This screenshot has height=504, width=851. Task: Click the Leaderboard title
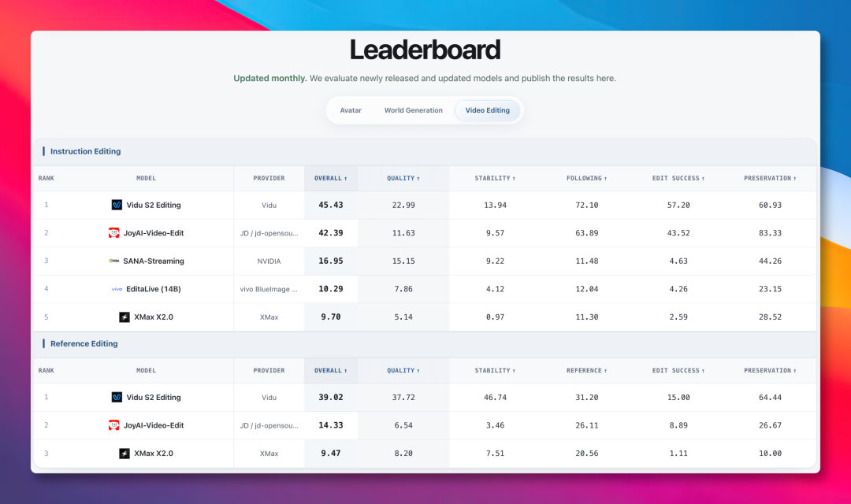click(425, 50)
